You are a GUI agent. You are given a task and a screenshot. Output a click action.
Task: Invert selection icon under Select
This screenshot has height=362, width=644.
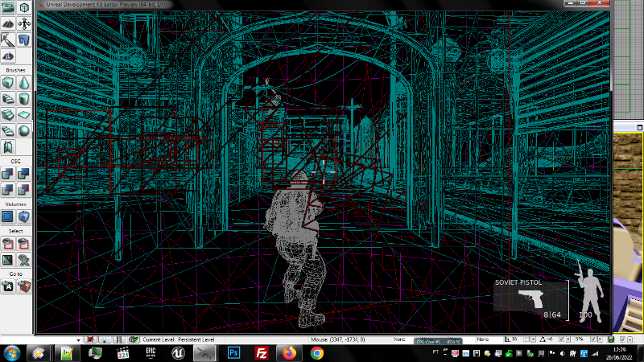tap(8, 260)
